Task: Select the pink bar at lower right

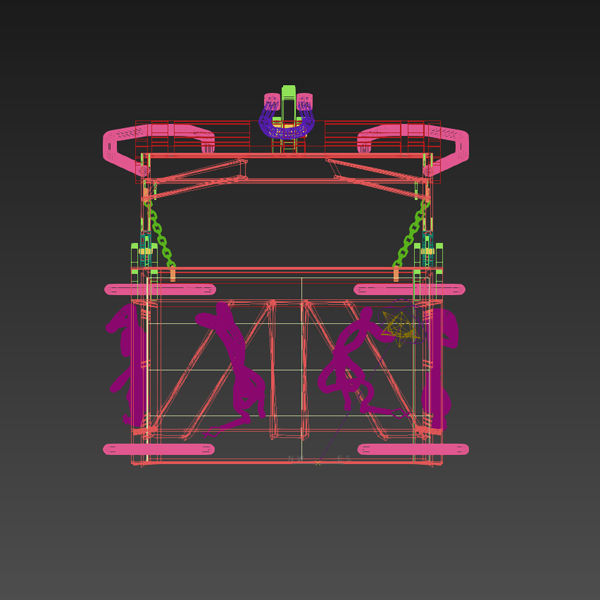Action: click(x=413, y=449)
